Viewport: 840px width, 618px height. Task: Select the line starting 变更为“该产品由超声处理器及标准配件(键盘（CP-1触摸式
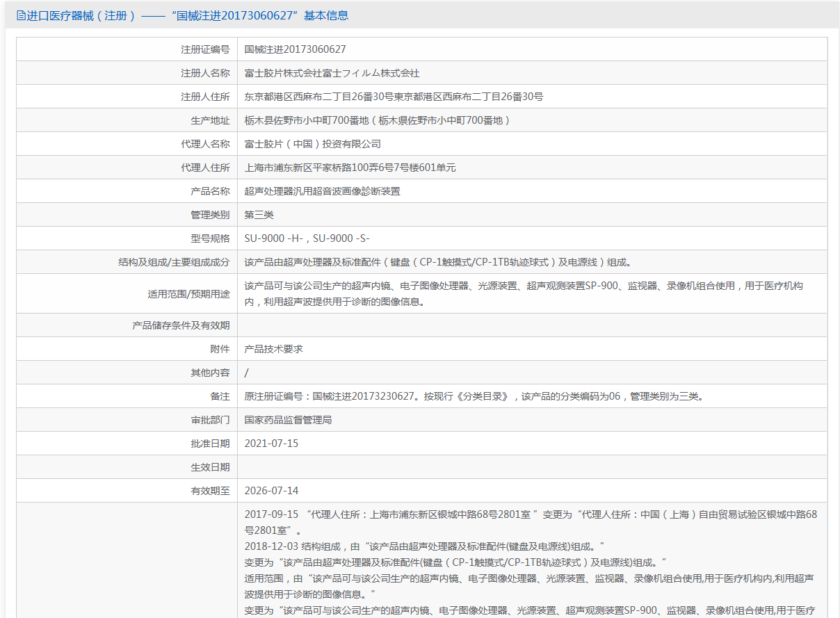456,562
